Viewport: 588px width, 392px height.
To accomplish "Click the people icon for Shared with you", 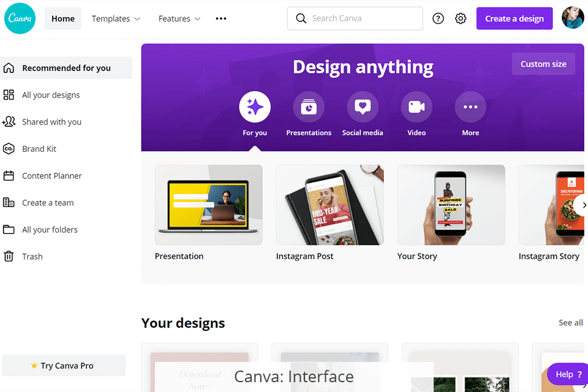I will coord(9,122).
